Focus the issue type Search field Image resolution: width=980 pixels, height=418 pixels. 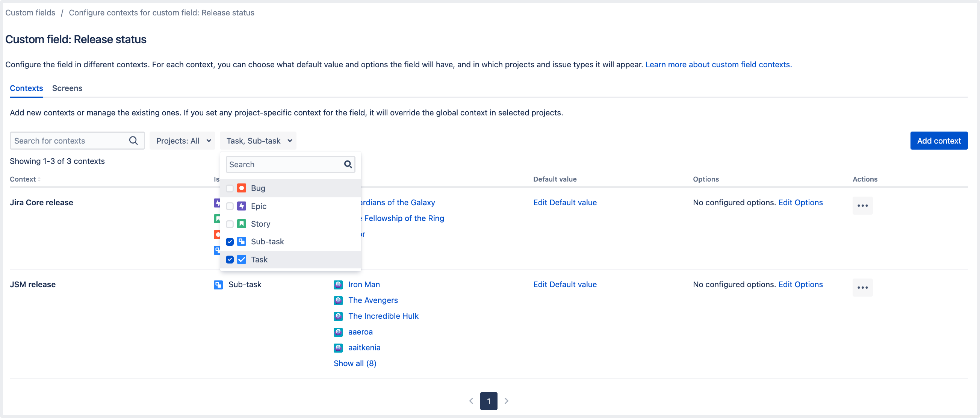(290, 164)
